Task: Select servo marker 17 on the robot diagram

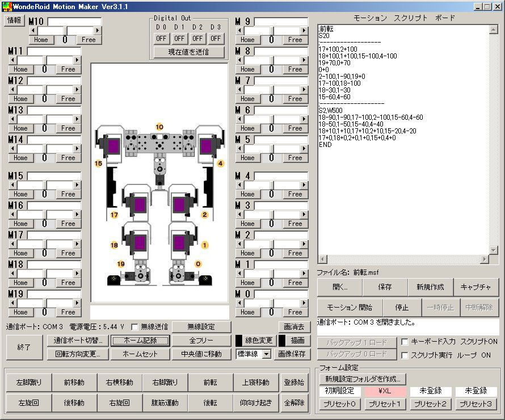Action: pos(114,215)
